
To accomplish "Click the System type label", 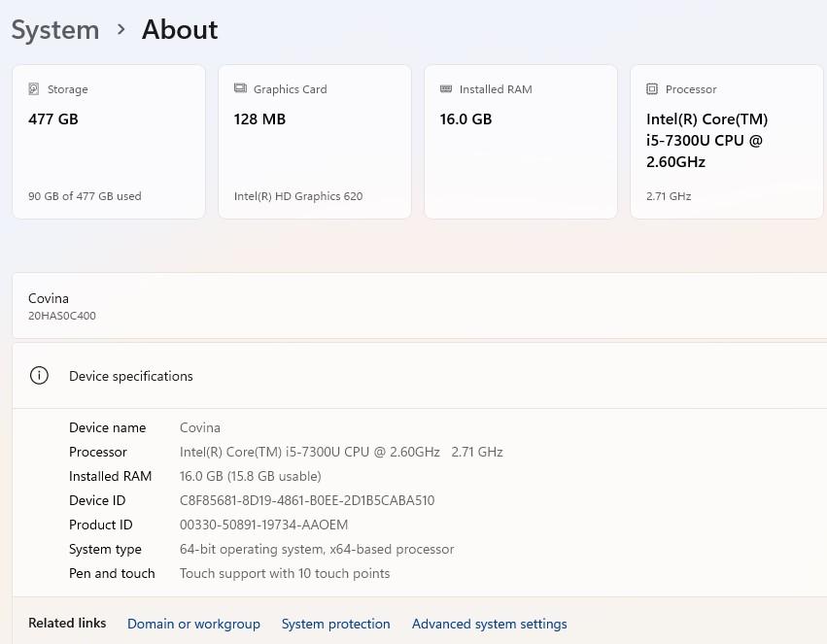I will 105,549.
